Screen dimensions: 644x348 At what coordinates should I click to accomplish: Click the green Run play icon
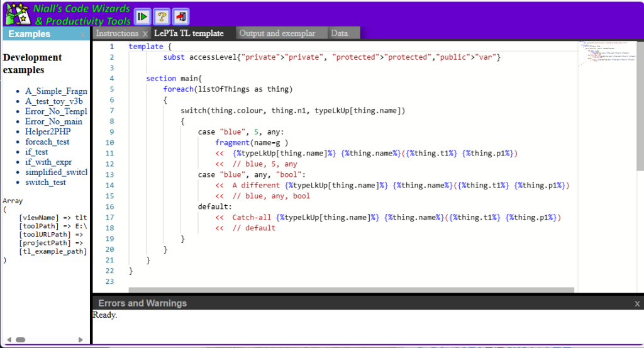[143, 16]
